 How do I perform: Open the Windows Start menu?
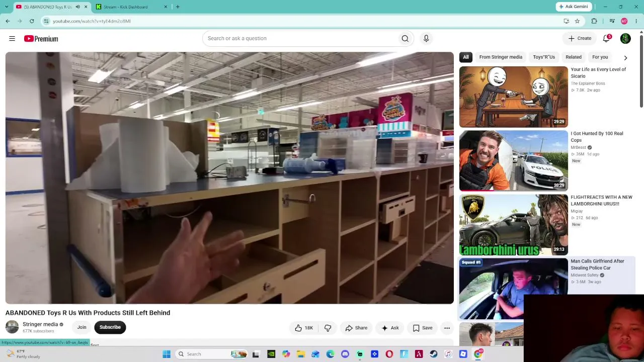[x=167, y=354]
